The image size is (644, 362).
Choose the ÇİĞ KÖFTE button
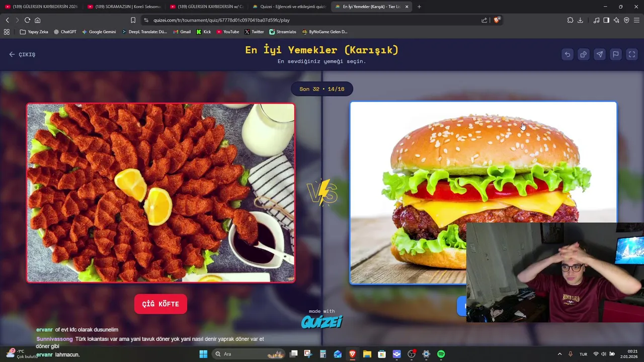click(160, 304)
